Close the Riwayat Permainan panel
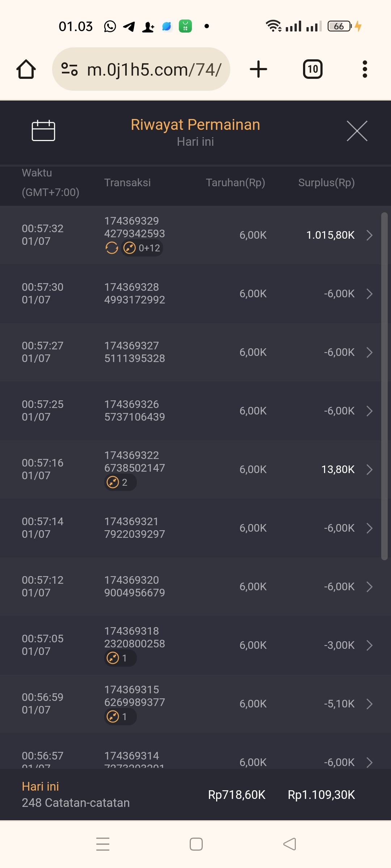 357,131
